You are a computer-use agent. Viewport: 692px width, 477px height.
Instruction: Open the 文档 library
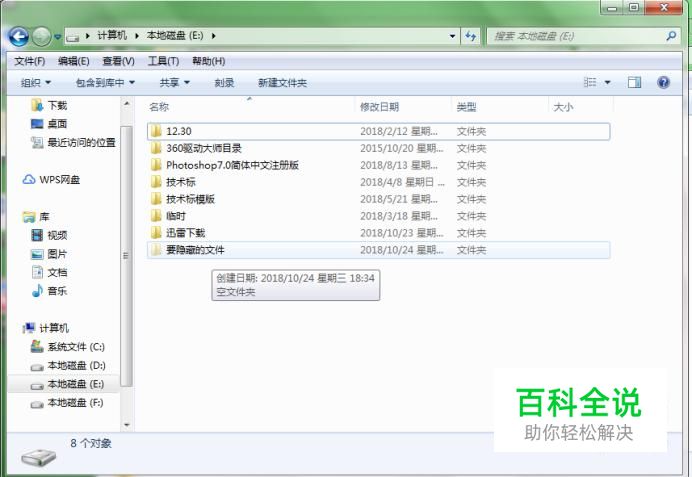point(49,272)
